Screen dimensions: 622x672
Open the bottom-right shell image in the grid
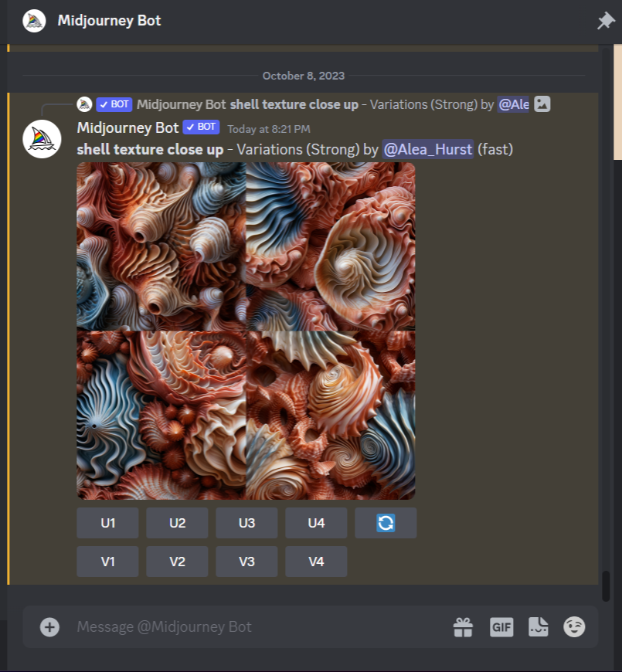[x=331, y=416]
